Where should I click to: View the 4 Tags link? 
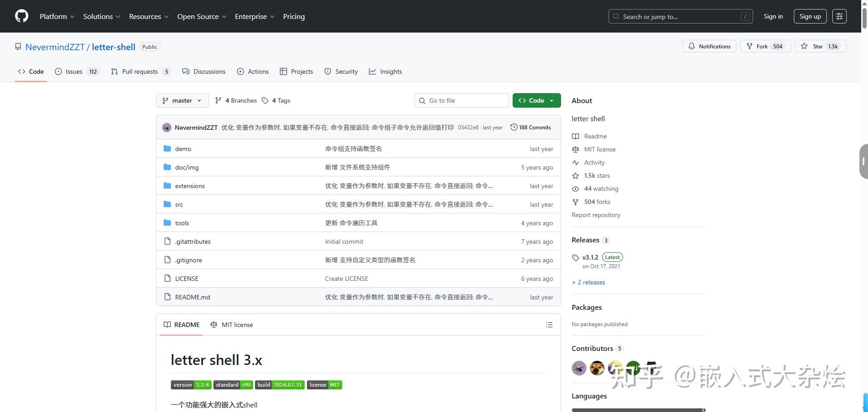276,100
